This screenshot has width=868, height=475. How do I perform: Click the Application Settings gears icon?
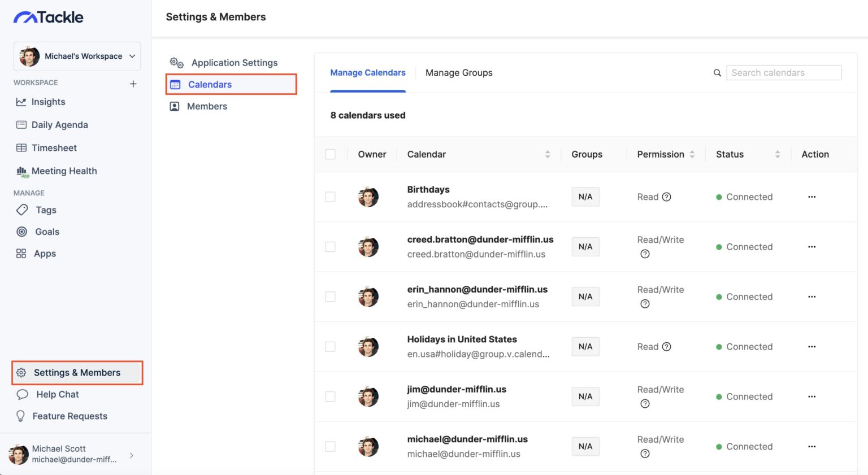[x=177, y=63]
